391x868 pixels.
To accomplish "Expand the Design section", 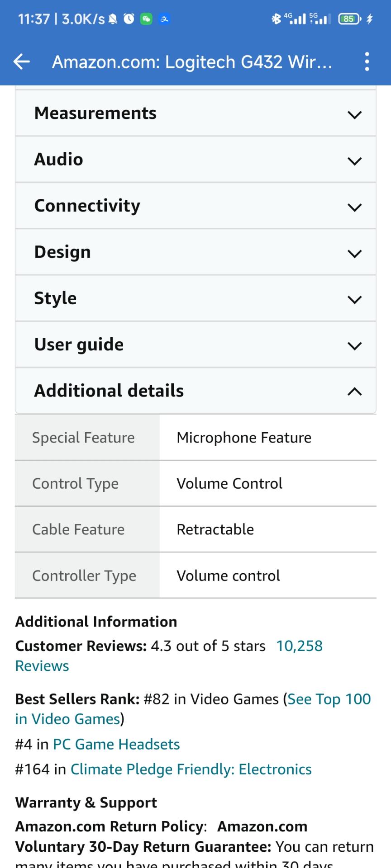I will pos(195,252).
